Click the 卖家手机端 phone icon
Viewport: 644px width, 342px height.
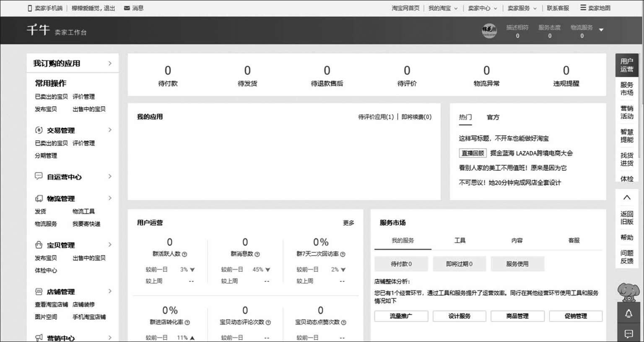tap(30, 8)
